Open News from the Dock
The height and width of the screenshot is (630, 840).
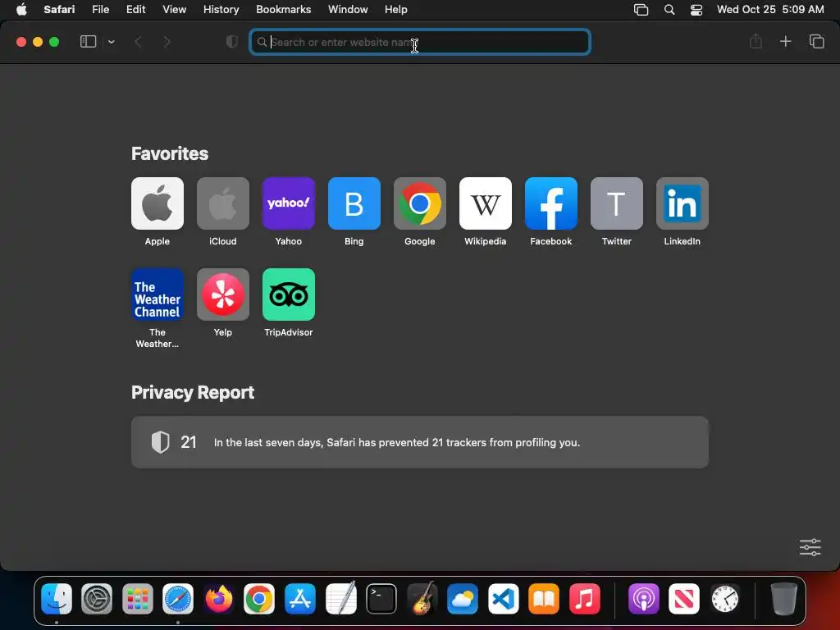(x=684, y=598)
